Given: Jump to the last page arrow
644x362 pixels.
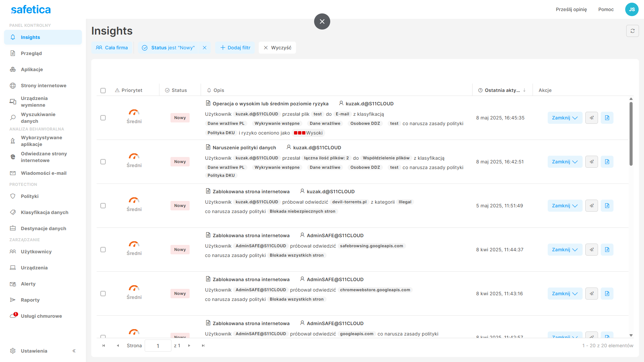Looking at the screenshot, I should pyautogui.click(x=203, y=346).
